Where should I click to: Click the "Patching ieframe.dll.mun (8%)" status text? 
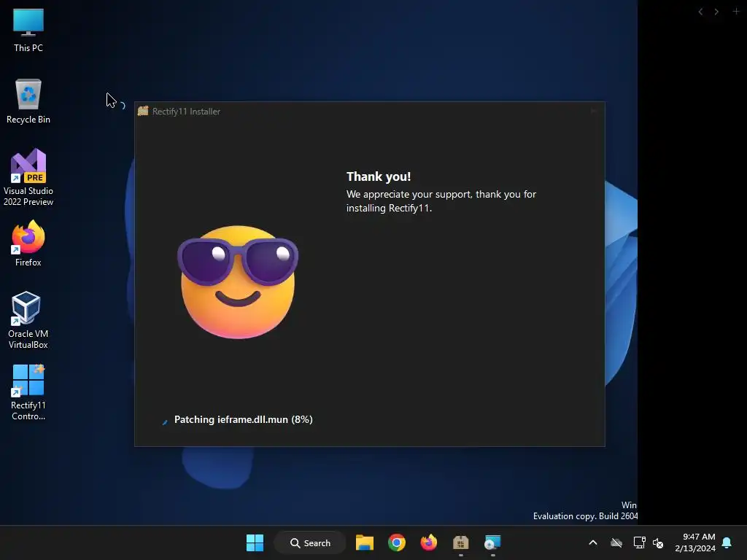pos(244,419)
